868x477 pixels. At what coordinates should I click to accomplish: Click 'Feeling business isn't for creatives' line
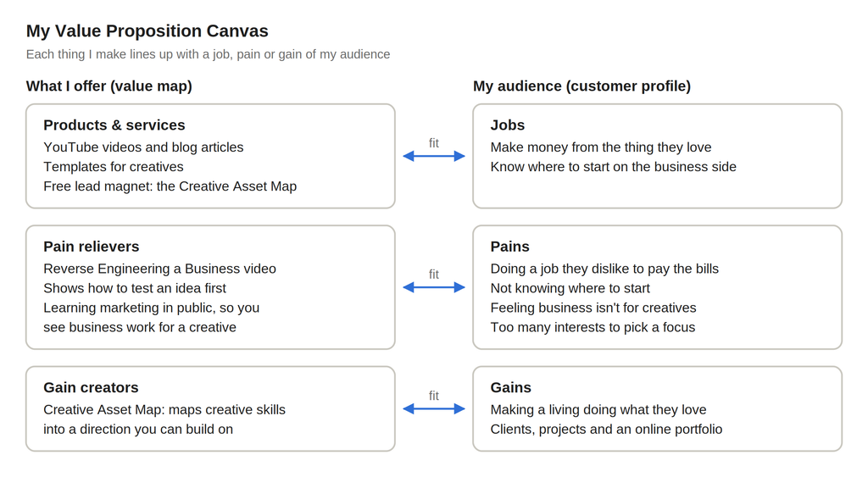click(593, 308)
